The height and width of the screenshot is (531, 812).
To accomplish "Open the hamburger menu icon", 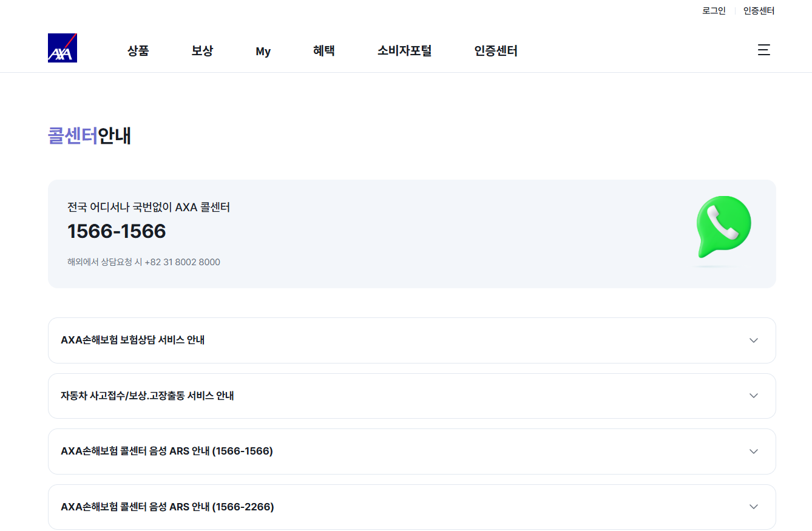I will tap(763, 50).
